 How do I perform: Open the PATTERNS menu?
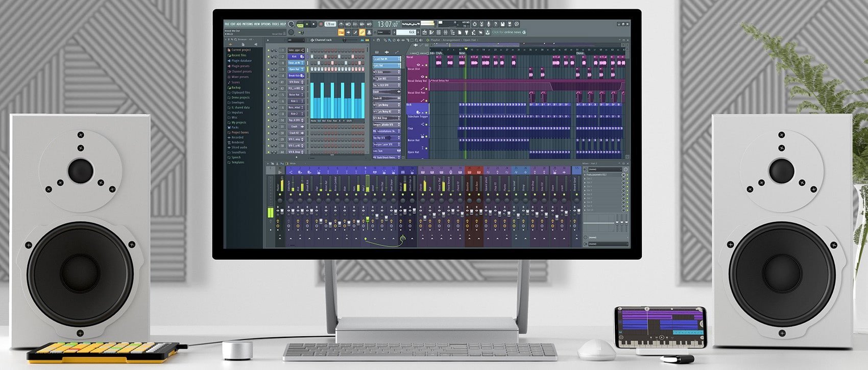(x=247, y=24)
